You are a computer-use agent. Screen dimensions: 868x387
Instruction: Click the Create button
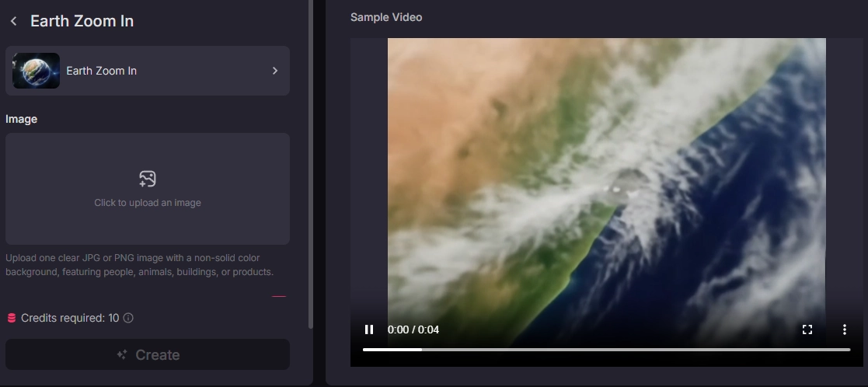[147, 354]
